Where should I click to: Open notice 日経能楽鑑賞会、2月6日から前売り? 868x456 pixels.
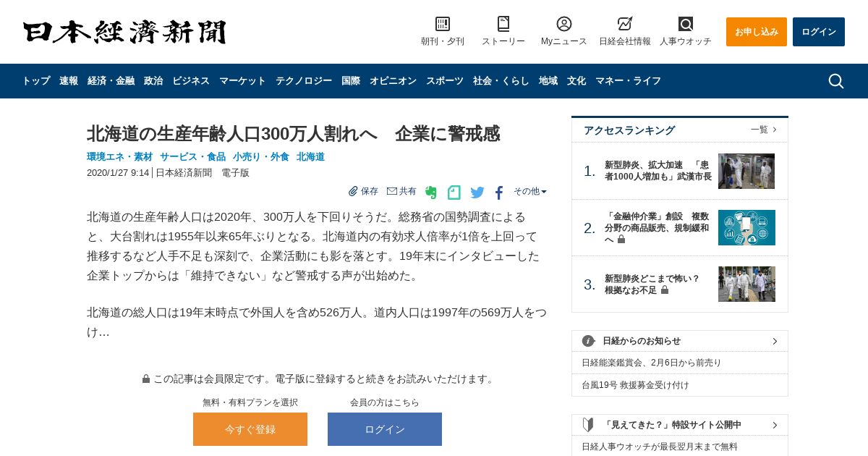coord(652,363)
